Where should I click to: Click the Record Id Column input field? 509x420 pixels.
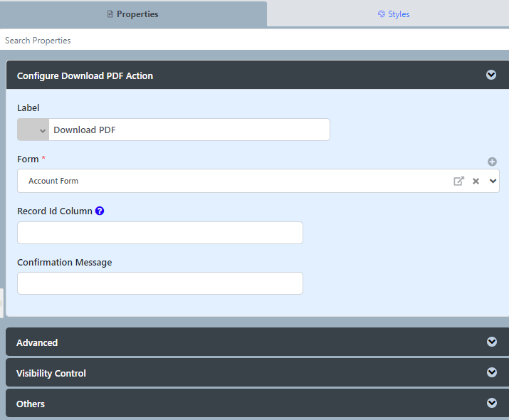(160, 233)
